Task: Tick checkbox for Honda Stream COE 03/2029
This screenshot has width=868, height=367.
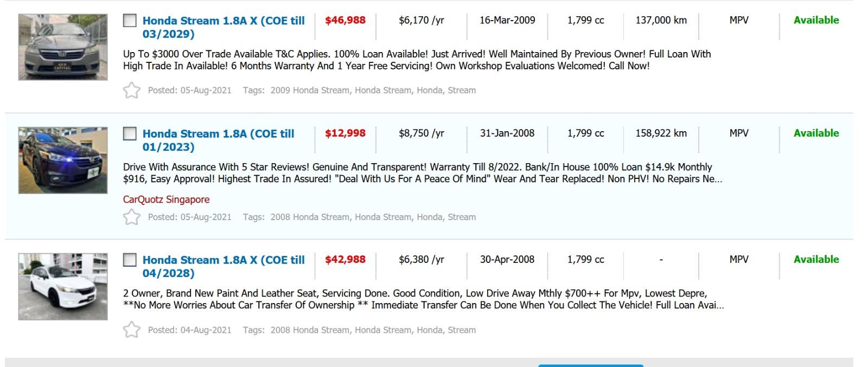Action: pos(130,21)
